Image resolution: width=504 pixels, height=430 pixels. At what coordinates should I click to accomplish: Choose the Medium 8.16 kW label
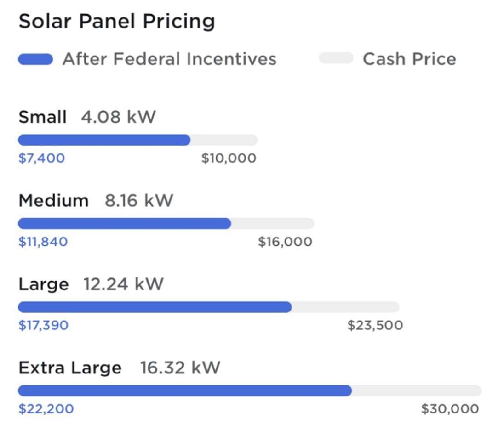pos(96,201)
